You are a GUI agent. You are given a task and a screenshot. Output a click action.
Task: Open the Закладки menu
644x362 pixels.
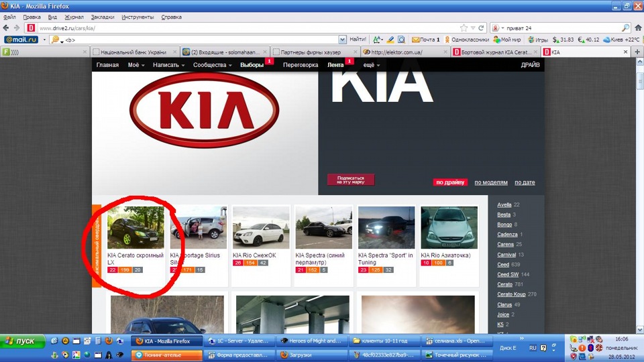click(103, 17)
